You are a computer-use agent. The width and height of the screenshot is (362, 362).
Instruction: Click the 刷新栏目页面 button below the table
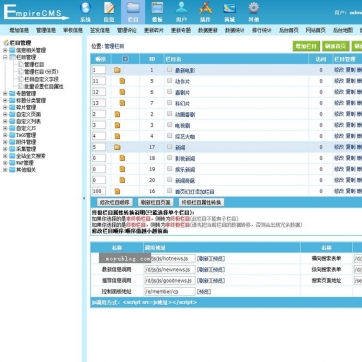tap(155, 202)
